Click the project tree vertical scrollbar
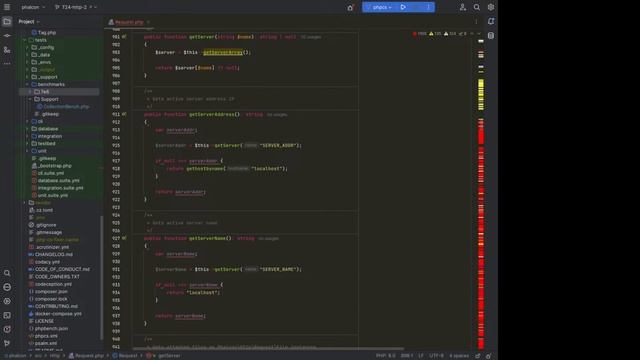 tap(102, 278)
